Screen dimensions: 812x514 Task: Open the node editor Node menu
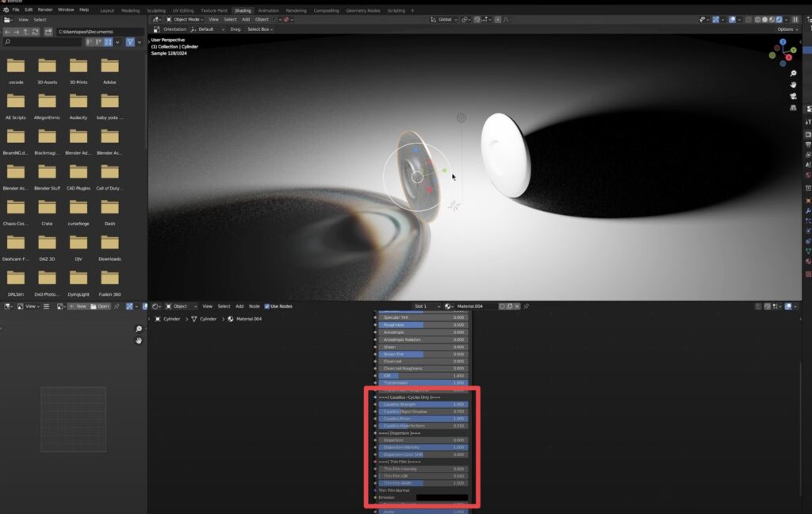coord(255,306)
